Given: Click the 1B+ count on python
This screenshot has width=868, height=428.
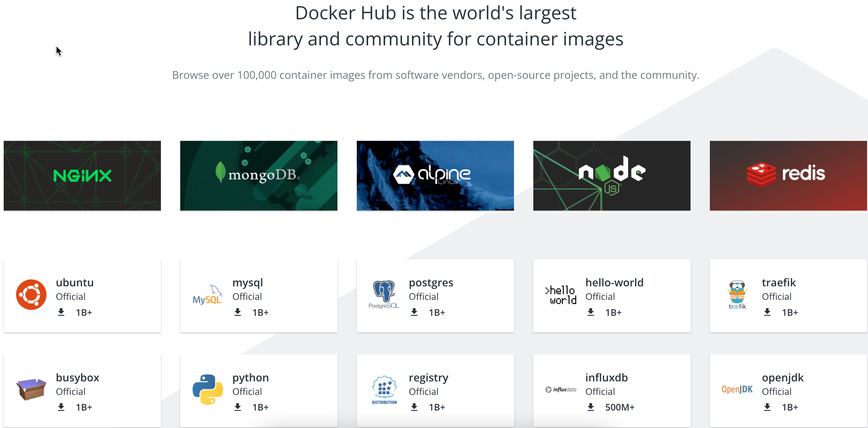Looking at the screenshot, I should (261, 407).
